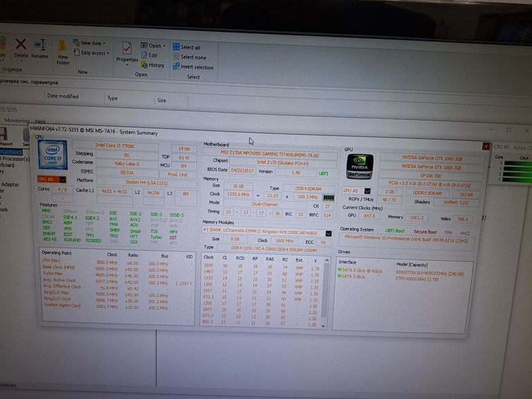This screenshot has width=532, height=399.
Task: Open the New item dropdown
Action: click(89, 43)
